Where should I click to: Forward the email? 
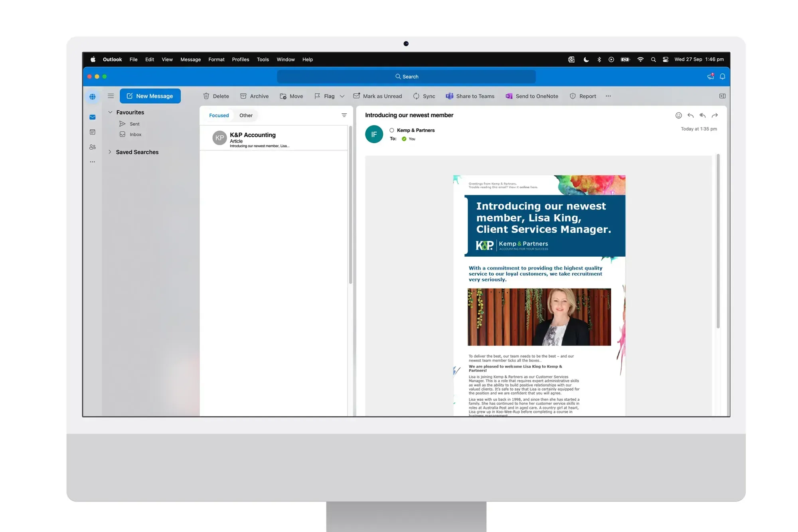[715, 115]
